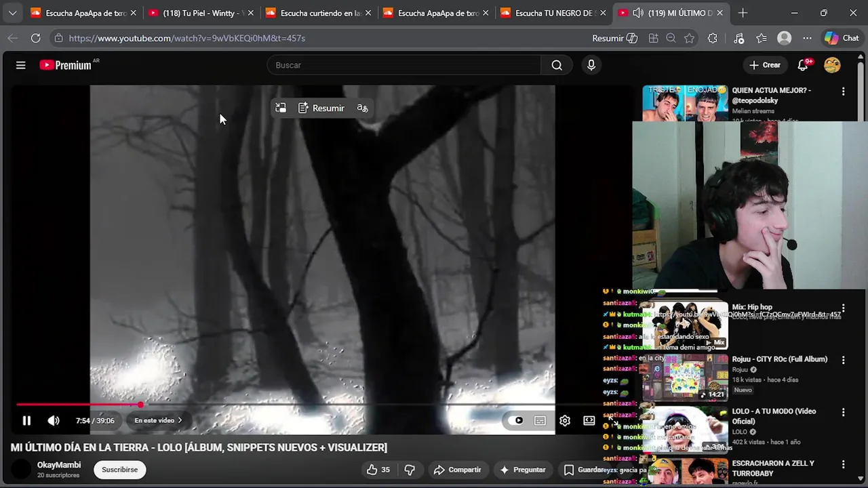Open the Copilot Chat button

(x=842, y=39)
